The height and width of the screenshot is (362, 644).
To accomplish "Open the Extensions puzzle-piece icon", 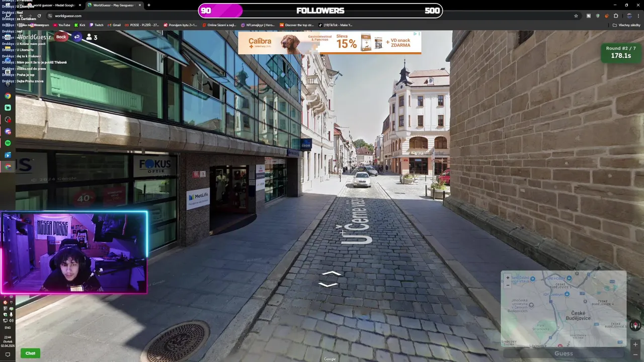I will pyautogui.click(x=616, y=16).
